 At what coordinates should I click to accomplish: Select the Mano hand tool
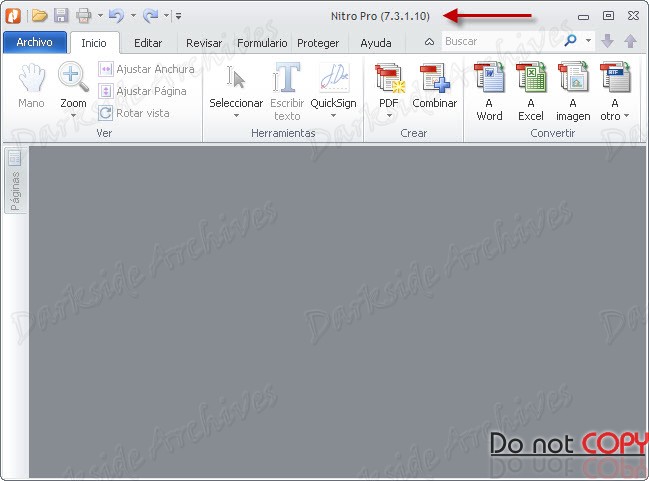tap(31, 85)
